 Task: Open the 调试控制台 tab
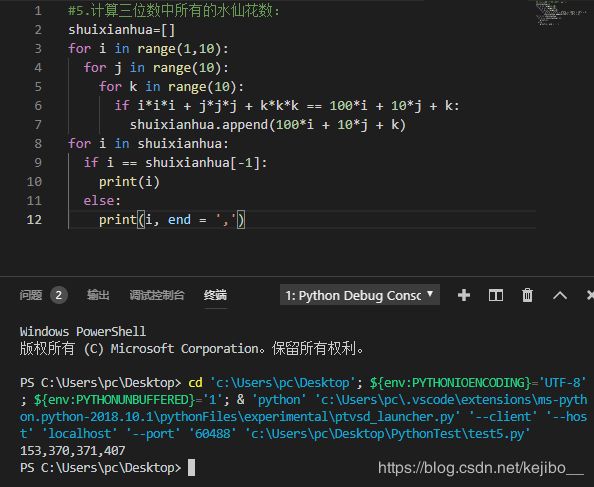[157, 295]
